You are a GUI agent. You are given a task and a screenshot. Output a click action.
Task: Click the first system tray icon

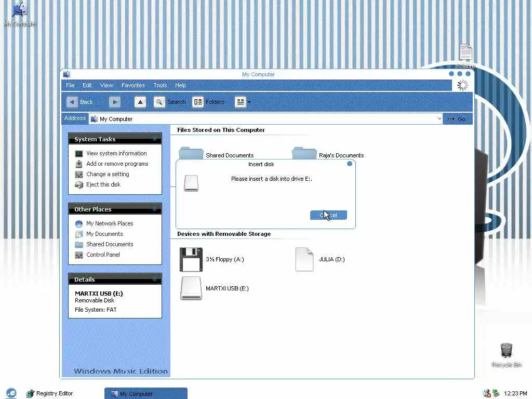tap(486, 393)
